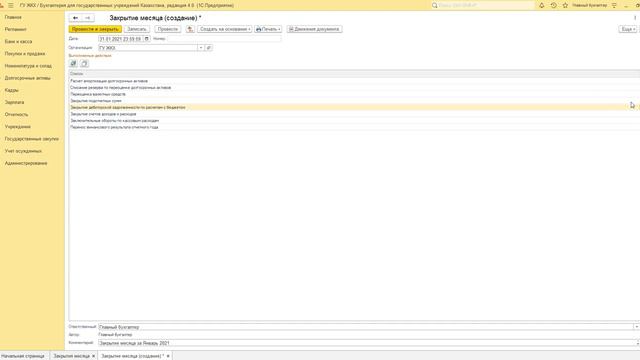The image size is (640, 360).
Task: Open favorites star icon
Action: tap(565, 5)
